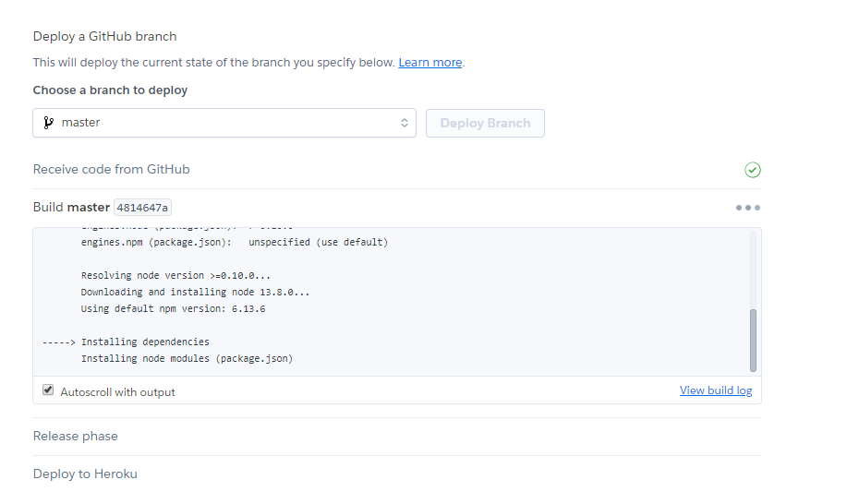Click the Deploy to Heroku row
This screenshot has height=504, width=847.
(397, 474)
